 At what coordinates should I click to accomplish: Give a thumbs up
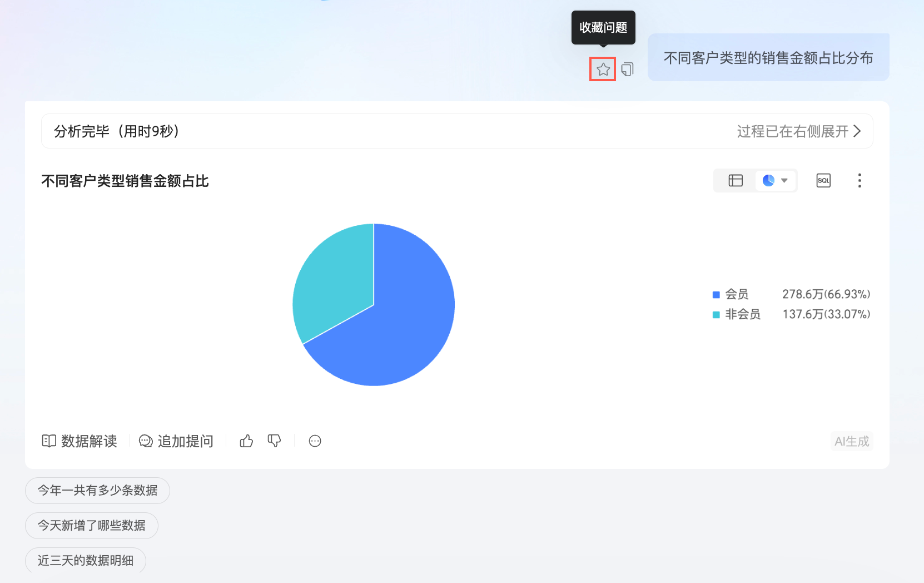(246, 441)
